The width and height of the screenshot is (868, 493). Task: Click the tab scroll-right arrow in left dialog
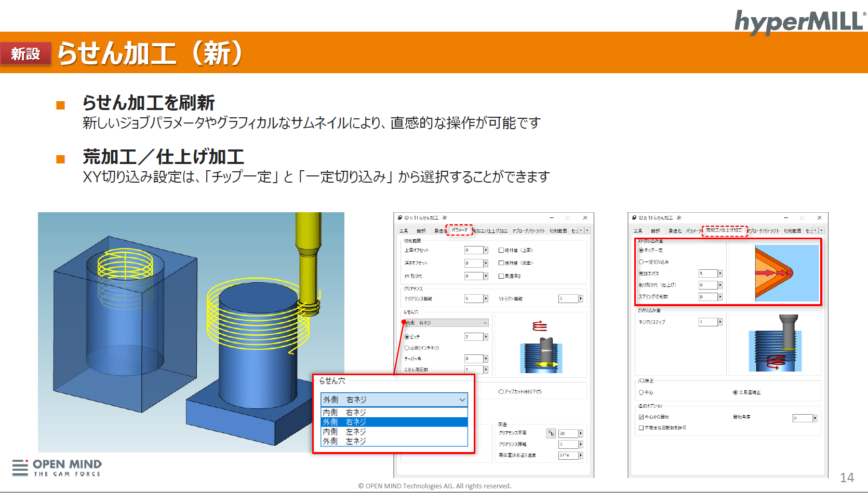pos(587,230)
